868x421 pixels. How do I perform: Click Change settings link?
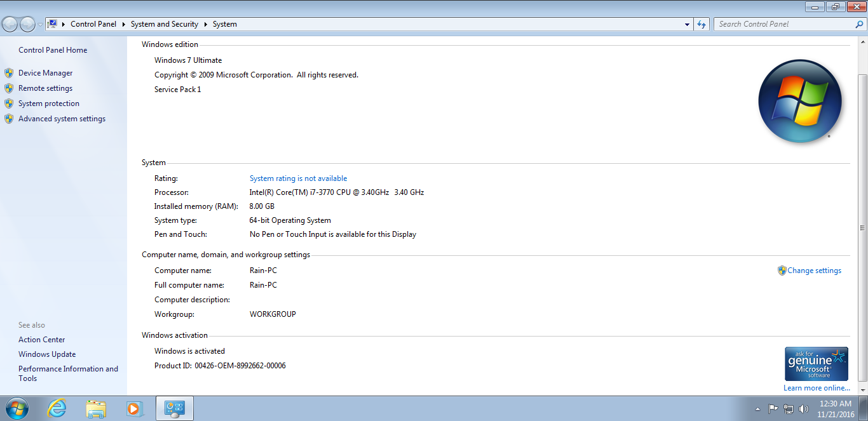point(814,271)
